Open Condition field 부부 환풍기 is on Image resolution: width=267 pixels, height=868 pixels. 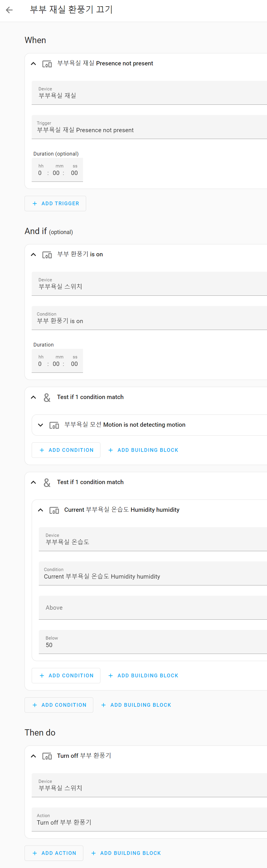click(x=149, y=318)
